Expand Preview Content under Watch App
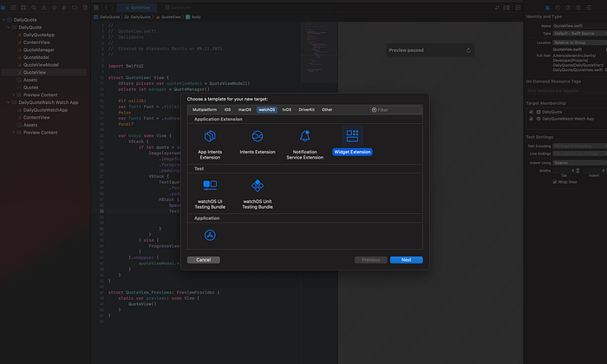Image resolution: width=607 pixels, height=364 pixels. [14, 133]
